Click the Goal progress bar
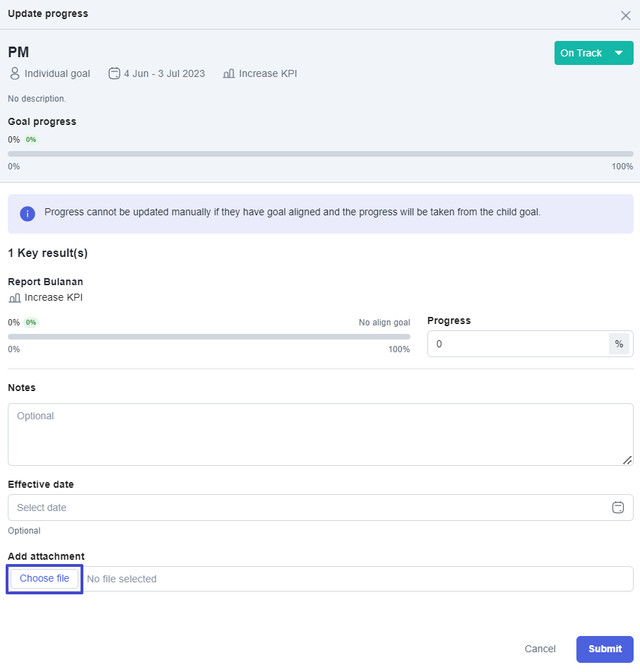Screen dimensions: 640x672 [x=320, y=153]
